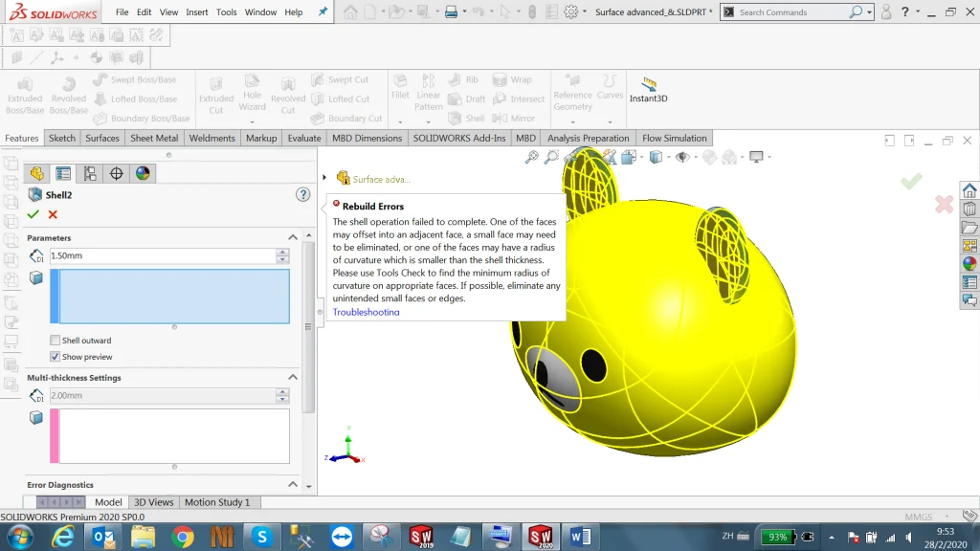Select the Extruded Boss/Base tool
Image resolution: width=980 pixels, height=551 pixels.
[x=24, y=93]
